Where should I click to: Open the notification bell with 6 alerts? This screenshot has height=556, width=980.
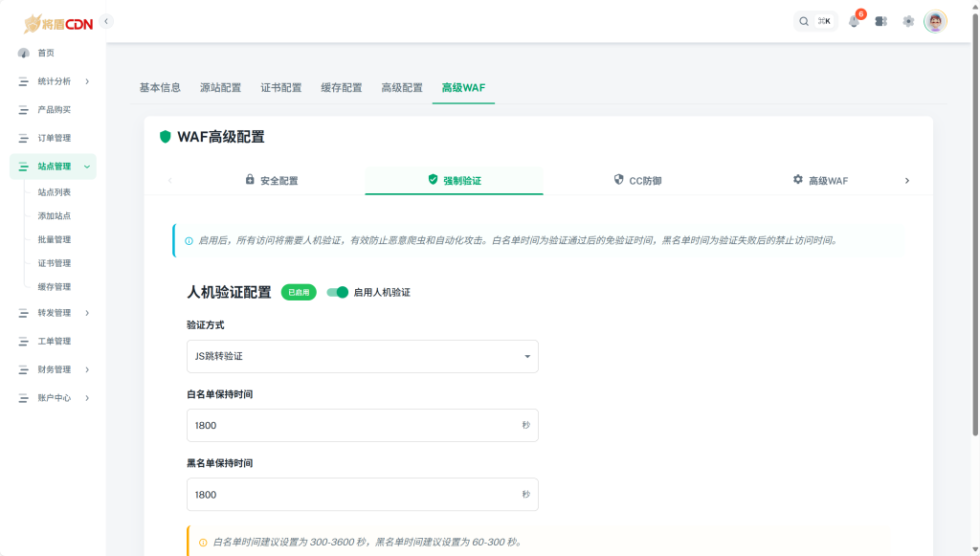855,21
